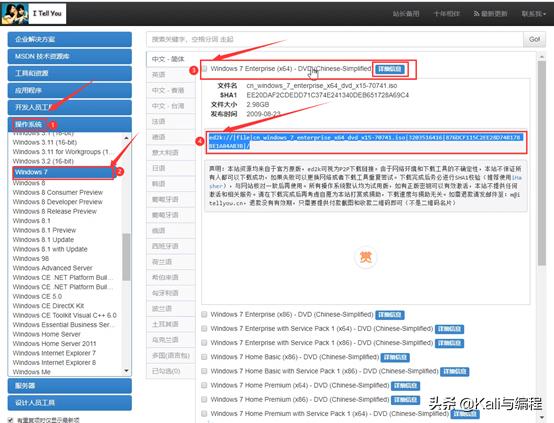
Task: Show 详细信息 for Enterprise Service Pack 1 (x86)
Action: (449, 343)
